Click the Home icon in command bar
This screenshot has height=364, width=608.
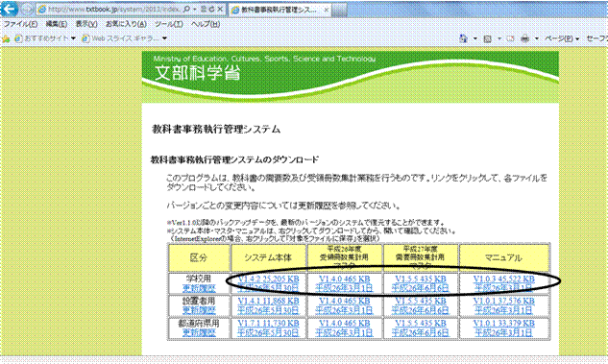point(464,38)
